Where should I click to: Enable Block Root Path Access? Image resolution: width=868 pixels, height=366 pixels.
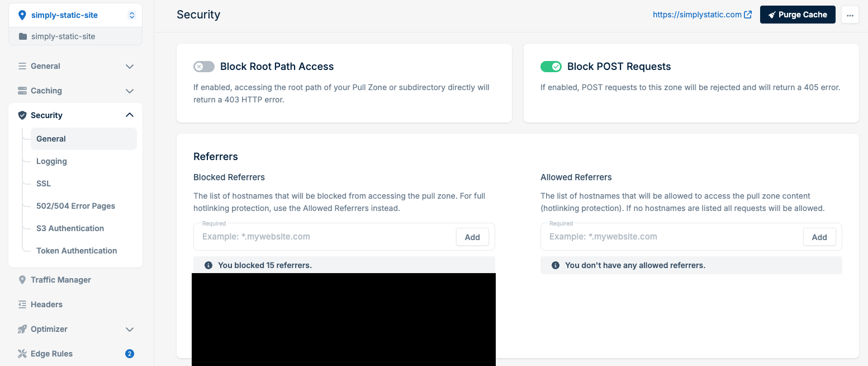(x=203, y=66)
